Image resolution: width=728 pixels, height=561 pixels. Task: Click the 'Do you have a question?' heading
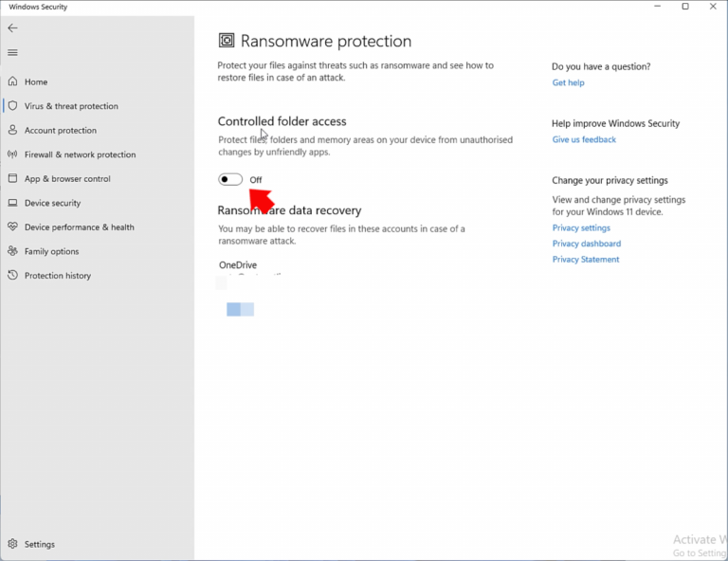click(x=601, y=66)
